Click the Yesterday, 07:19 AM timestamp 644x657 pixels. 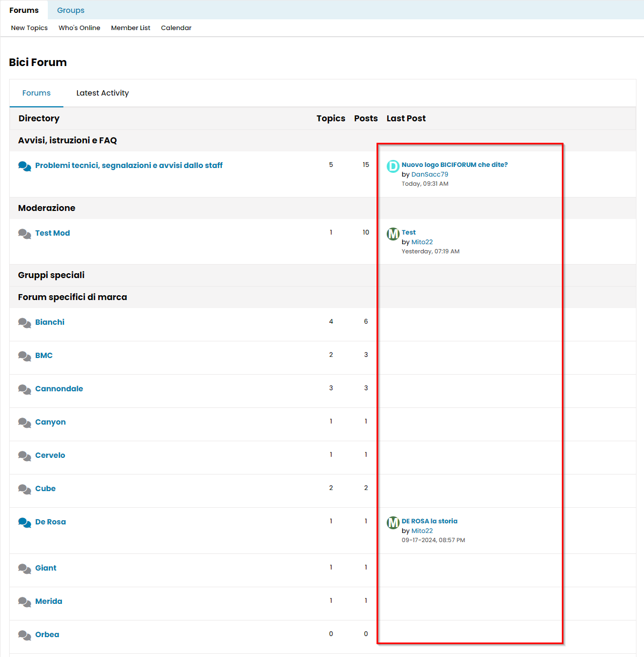click(x=431, y=251)
